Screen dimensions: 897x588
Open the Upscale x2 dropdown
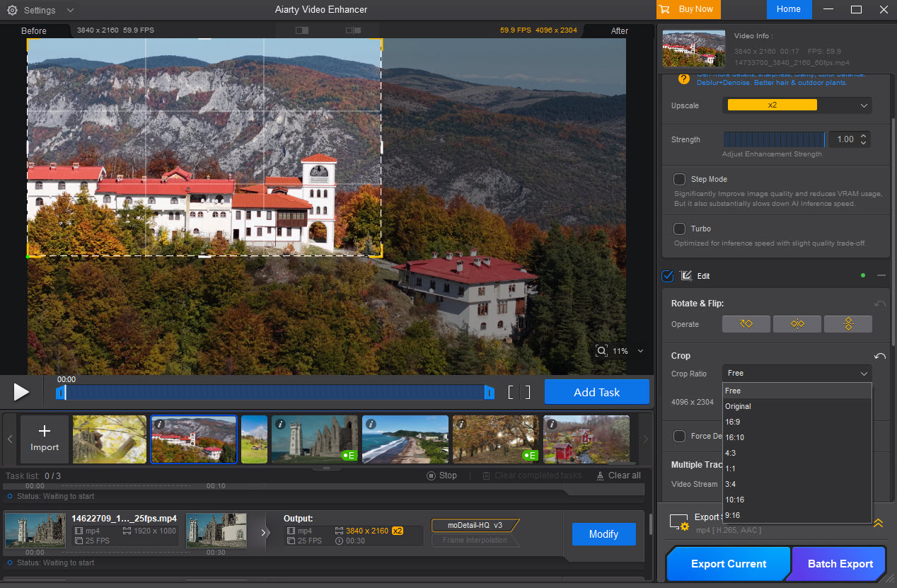point(797,105)
